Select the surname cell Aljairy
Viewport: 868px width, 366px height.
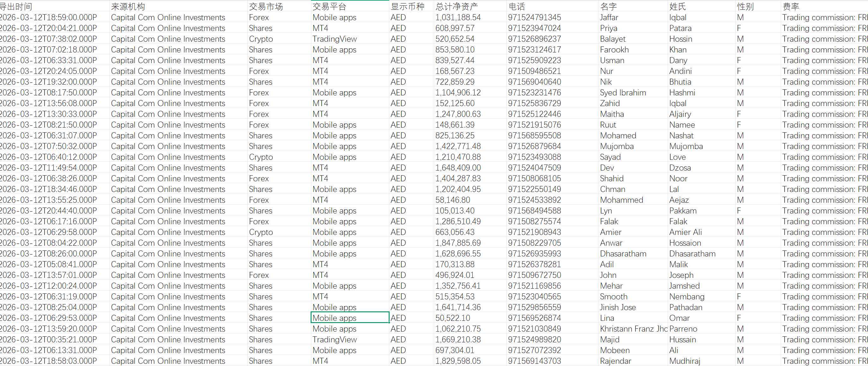point(701,114)
